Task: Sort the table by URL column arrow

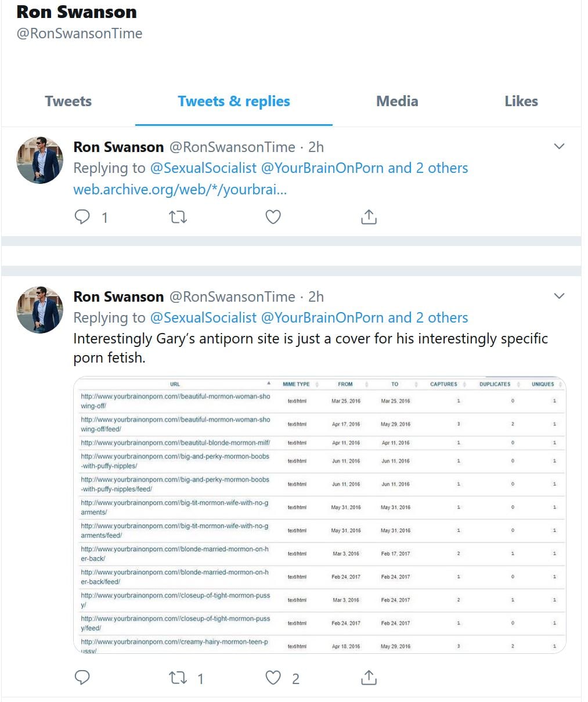Action: (268, 383)
